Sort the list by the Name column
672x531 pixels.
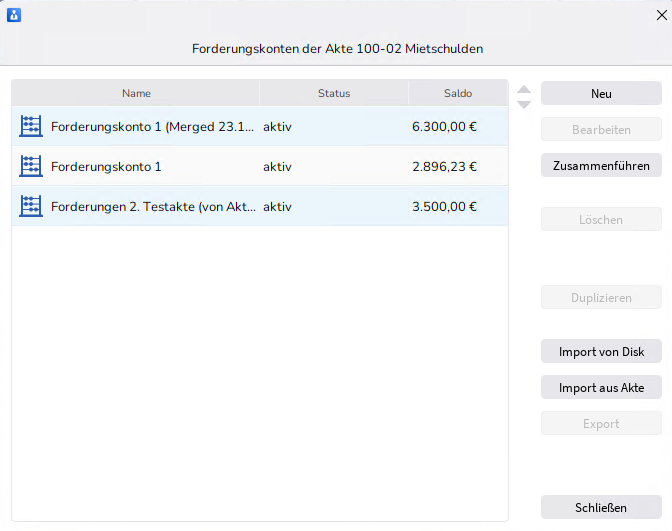pos(136,93)
